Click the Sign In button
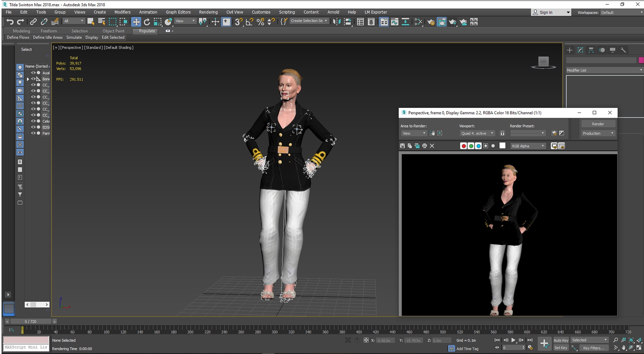The height and width of the screenshot is (354, 644). pos(551,12)
